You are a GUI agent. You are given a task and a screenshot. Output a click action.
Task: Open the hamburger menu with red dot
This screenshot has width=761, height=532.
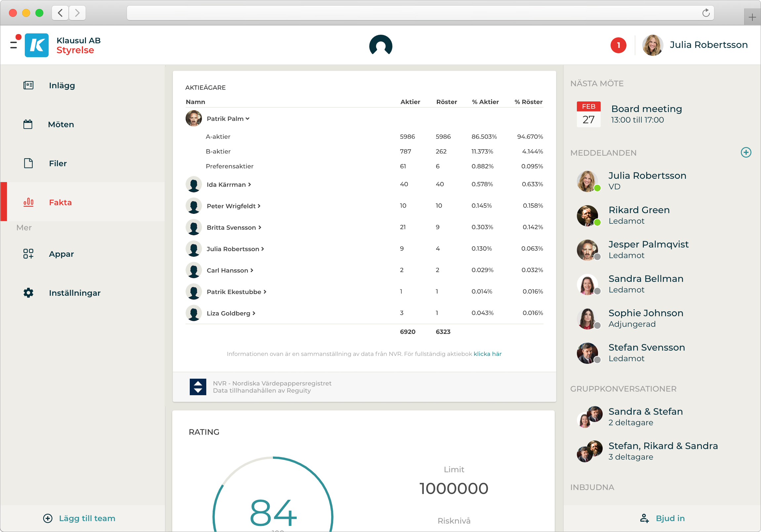pos(14,44)
